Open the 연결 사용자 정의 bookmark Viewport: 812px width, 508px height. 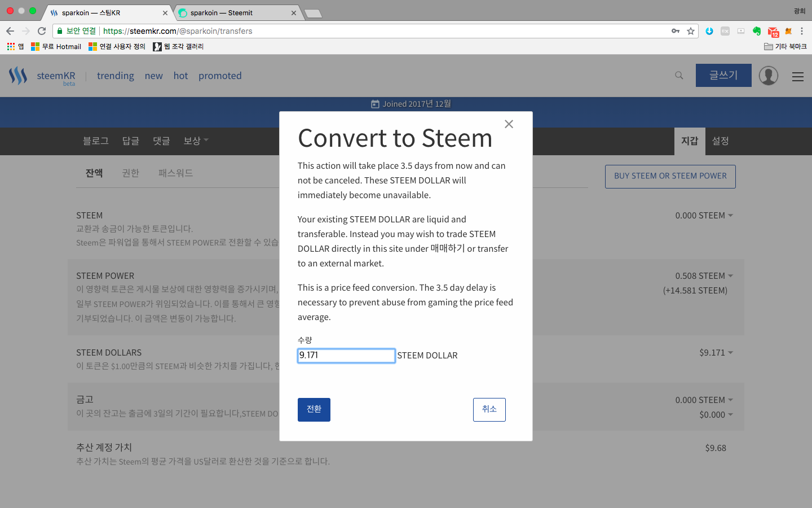(x=117, y=46)
